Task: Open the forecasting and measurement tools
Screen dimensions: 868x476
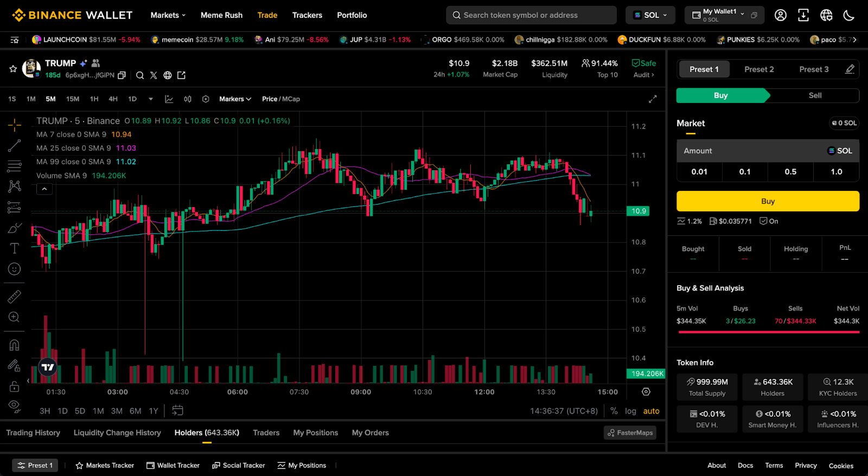Action: (x=15, y=207)
